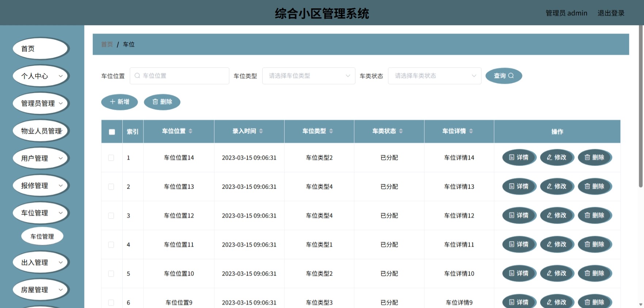Delete 车位位置9 row

tap(595, 302)
